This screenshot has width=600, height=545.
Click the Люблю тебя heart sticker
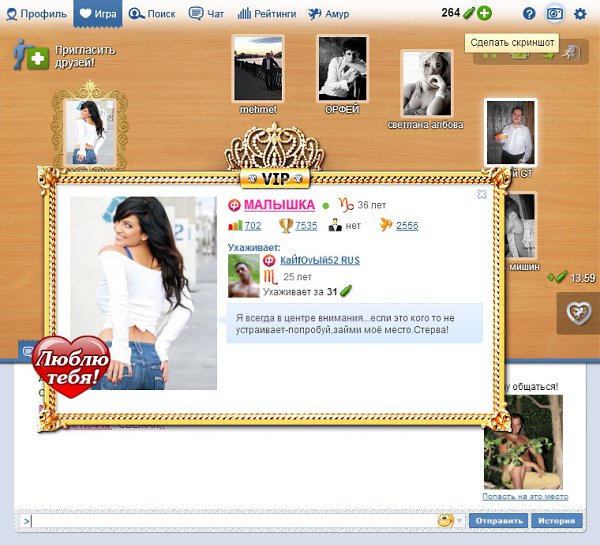tap(72, 366)
